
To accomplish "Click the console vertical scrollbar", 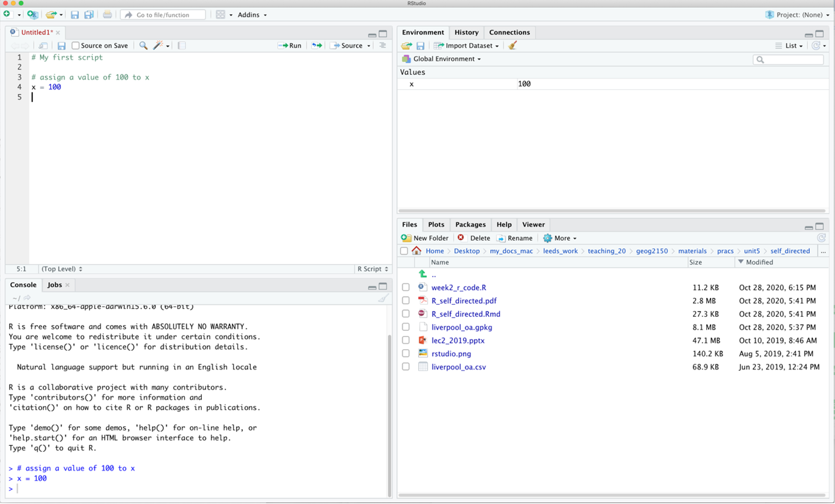I will click(389, 415).
